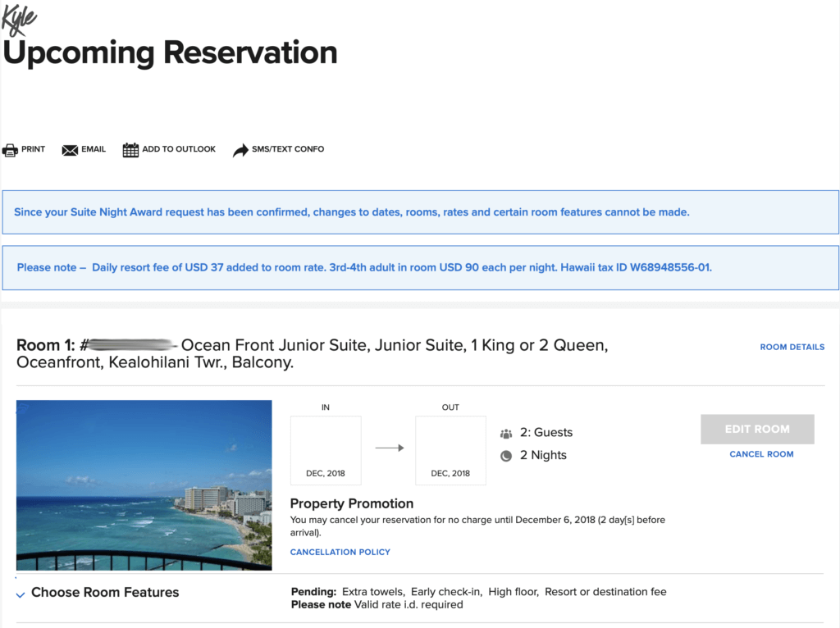Click the printer icon
This screenshot has height=628, width=840.
pos(10,150)
